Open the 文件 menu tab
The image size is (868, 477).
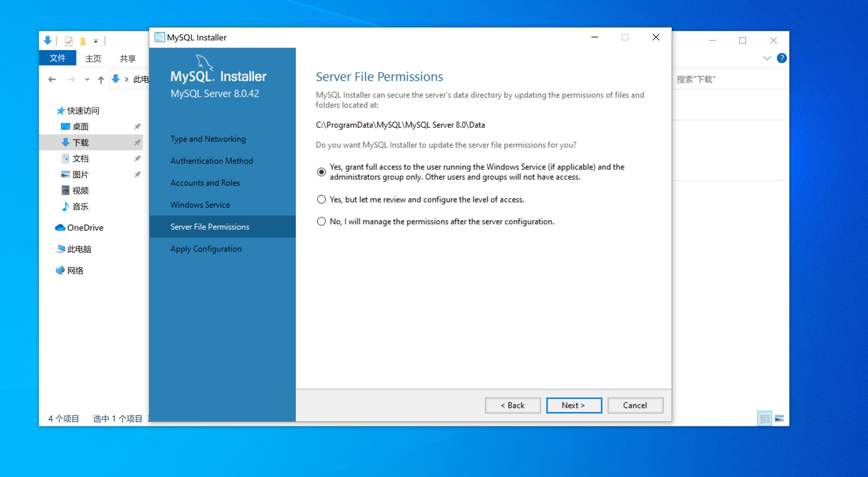57,58
